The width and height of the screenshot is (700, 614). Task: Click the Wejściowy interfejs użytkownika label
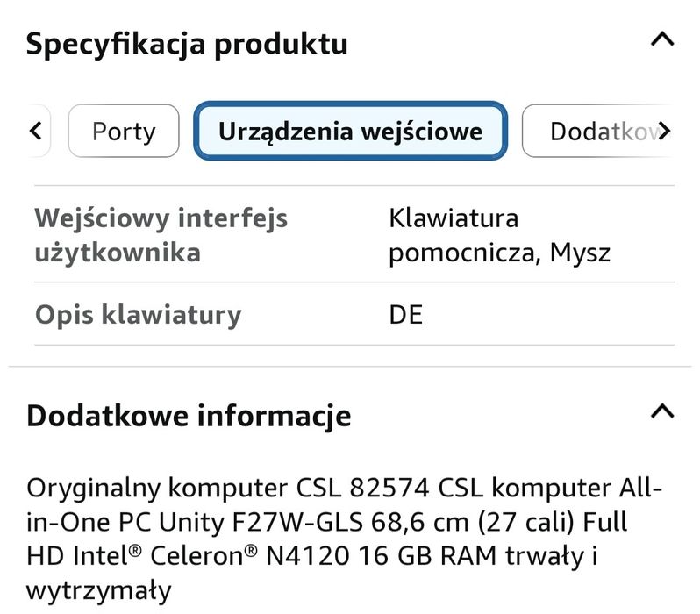[161, 235]
